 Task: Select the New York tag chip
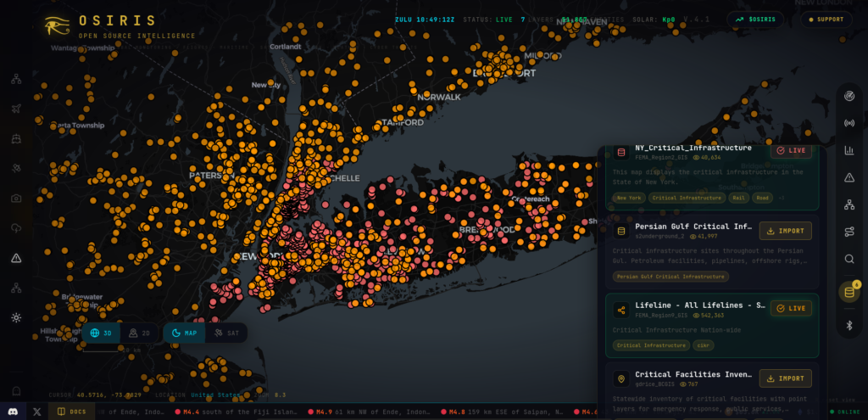click(x=629, y=198)
